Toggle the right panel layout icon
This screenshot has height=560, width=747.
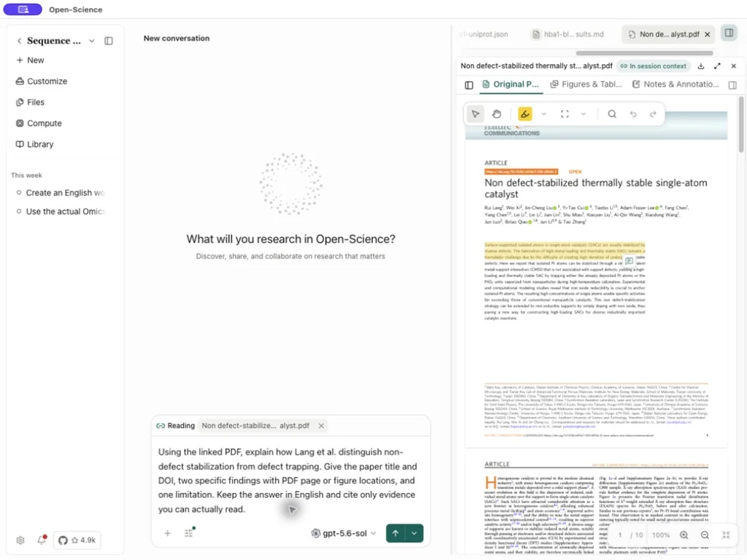[x=729, y=33]
